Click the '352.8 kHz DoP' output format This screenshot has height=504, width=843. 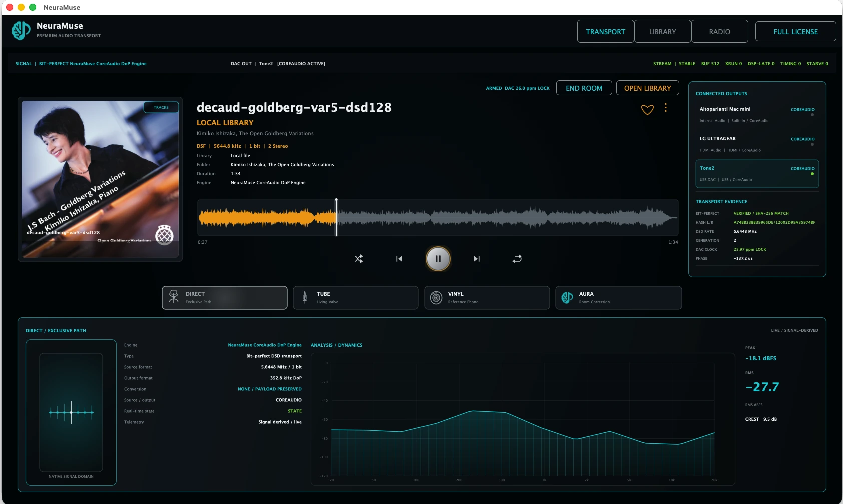286,378
